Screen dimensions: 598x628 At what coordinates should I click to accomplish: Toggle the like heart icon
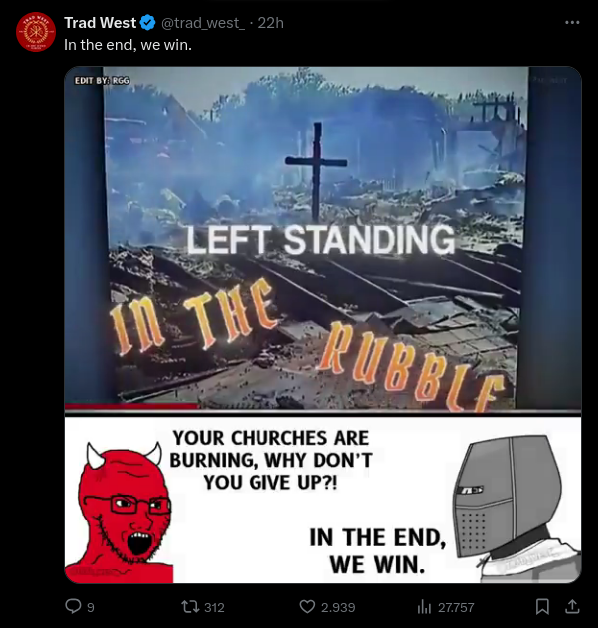[307, 607]
